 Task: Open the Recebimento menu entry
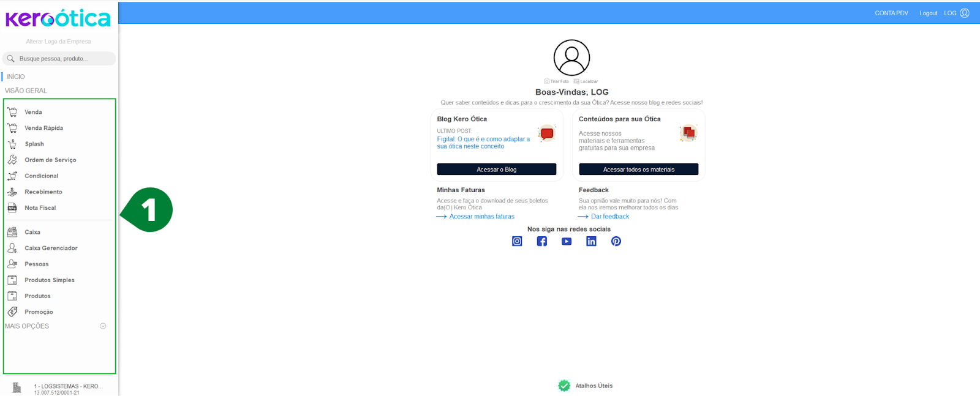[x=43, y=192]
